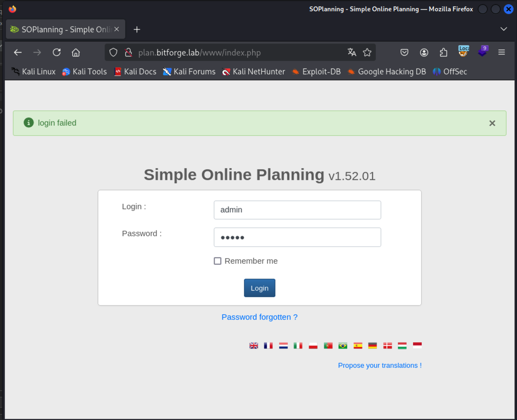Open the Password forgotten link
The image size is (517, 420).
(259, 317)
